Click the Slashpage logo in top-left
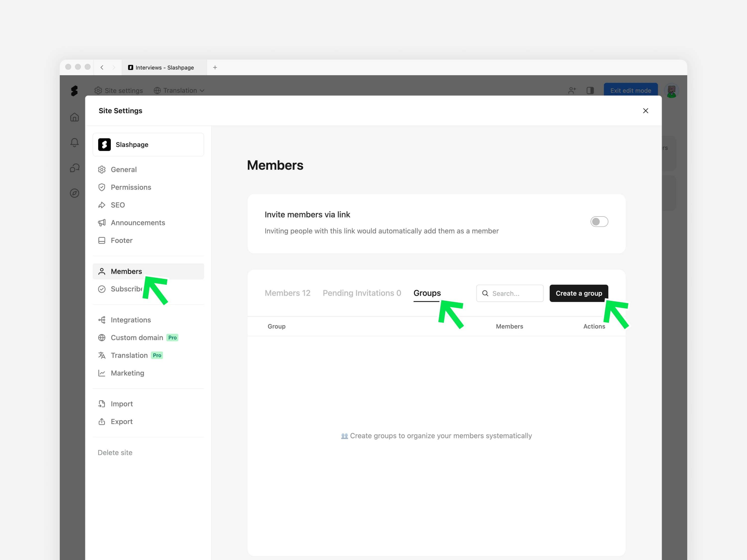The image size is (747, 560). click(x=74, y=90)
